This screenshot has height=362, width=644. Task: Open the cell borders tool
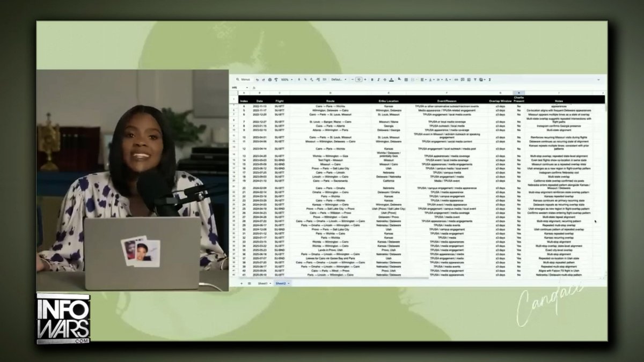[x=406, y=80]
